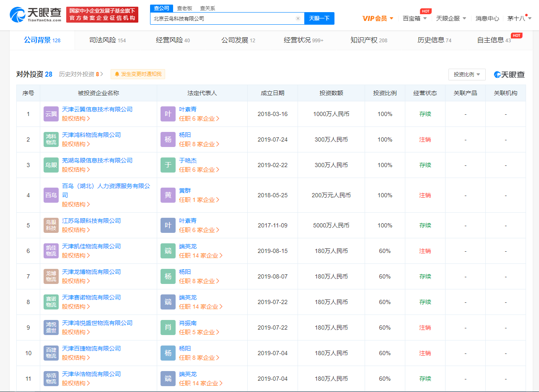This screenshot has height=392, width=539.
Task: Click the 鸿悦盛世 company logo badge
Action: 51,328
